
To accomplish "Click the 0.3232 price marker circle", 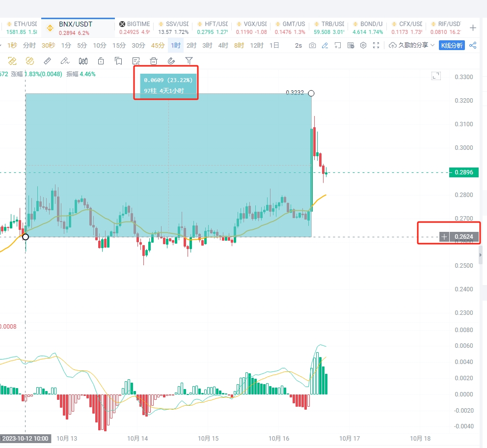I will 311,93.
